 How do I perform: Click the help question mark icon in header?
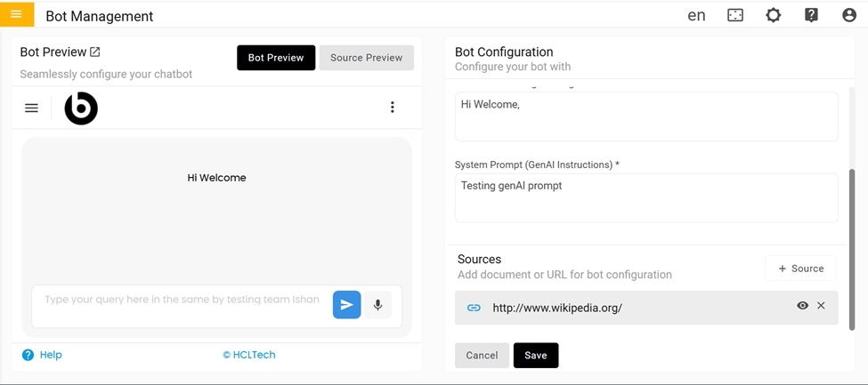coord(811,15)
